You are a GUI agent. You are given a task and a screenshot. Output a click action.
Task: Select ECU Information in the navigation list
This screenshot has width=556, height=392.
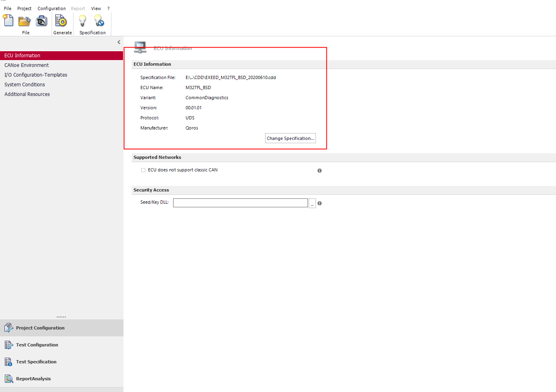61,56
